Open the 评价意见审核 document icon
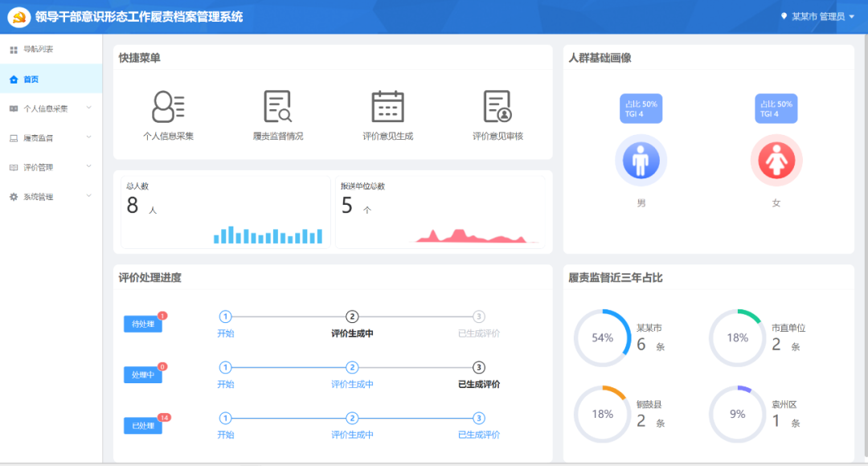 [497, 107]
